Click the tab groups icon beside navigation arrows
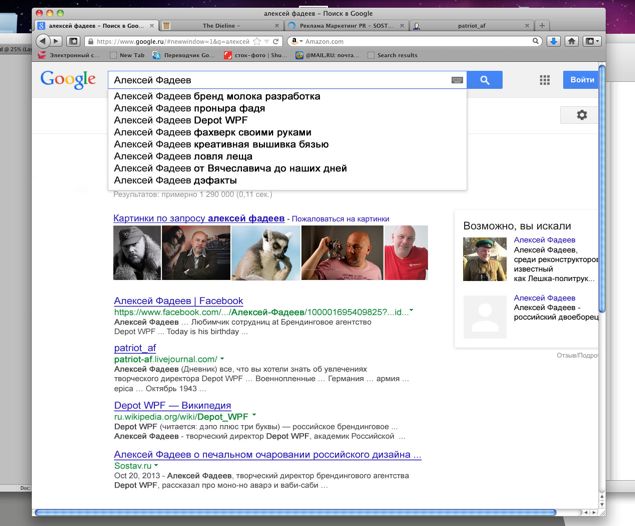The image size is (635, 526). tap(73, 41)
